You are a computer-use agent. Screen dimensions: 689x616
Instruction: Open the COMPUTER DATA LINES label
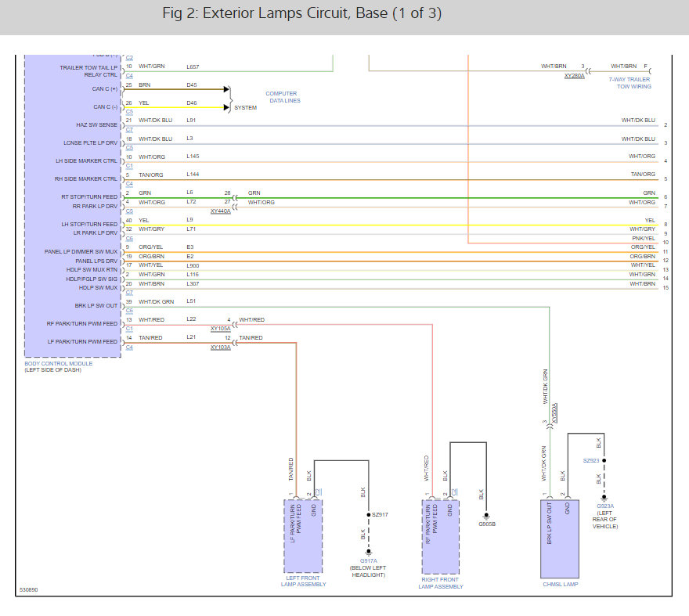283,97
